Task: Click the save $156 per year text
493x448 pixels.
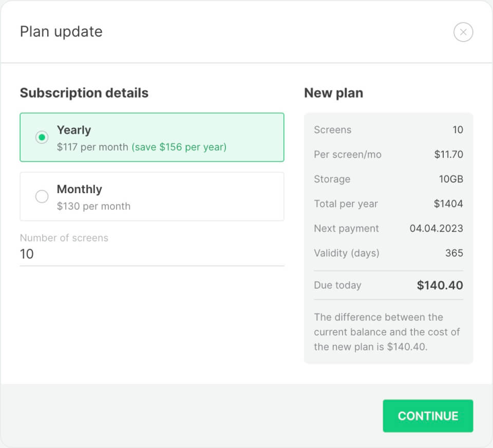Action: click(179, 147)
